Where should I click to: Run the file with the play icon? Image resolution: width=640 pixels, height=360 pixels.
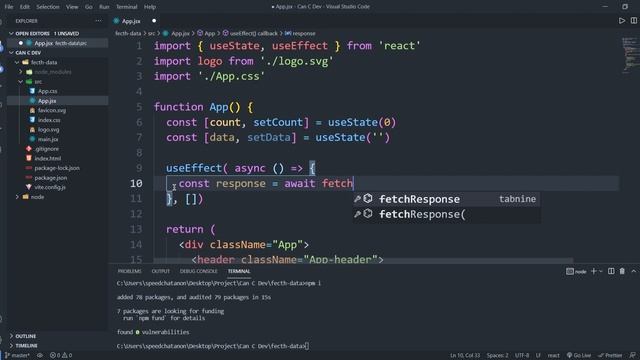coord(622,20)
